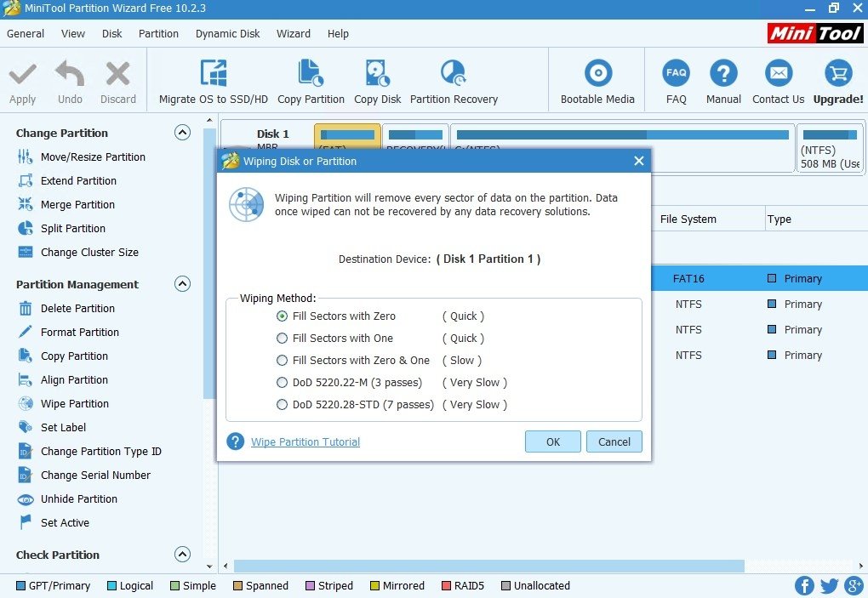
Task: Cancel the wiping dialog
Action: click(614, 441)
